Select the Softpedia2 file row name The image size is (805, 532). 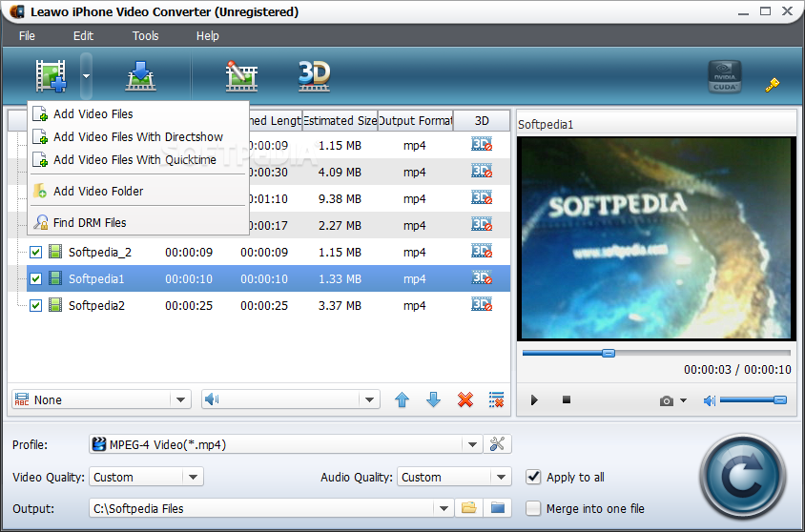97,306
